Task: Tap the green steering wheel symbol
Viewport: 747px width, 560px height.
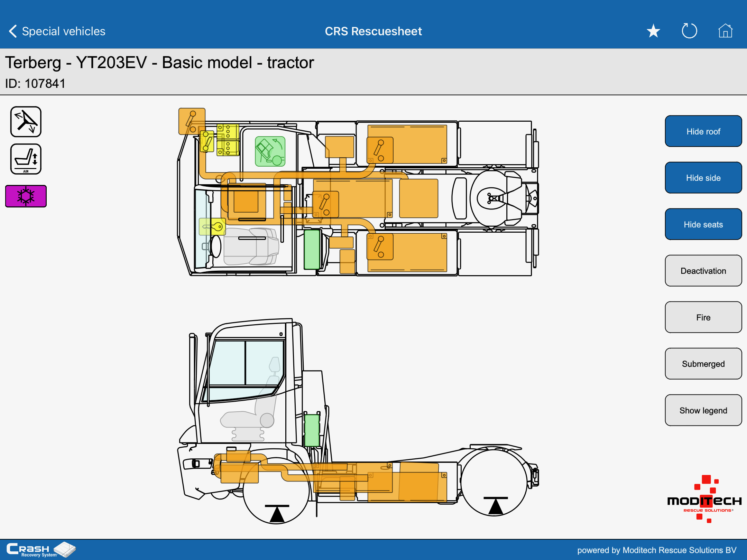Action: pyautogui.click(x=270, y=151)
